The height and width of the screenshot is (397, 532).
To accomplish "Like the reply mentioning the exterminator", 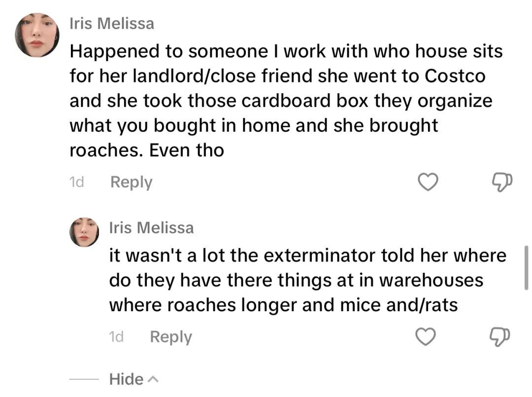I will pyautogui.click(x=426, y=336).
